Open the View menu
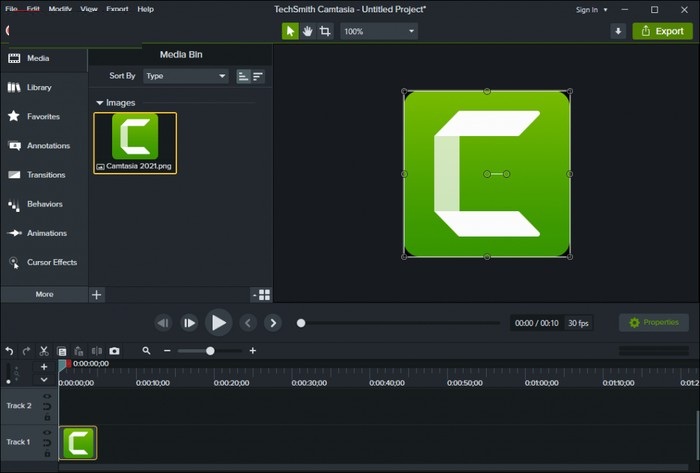This screenshot has width=700, height=473. (x=89, y=9)
